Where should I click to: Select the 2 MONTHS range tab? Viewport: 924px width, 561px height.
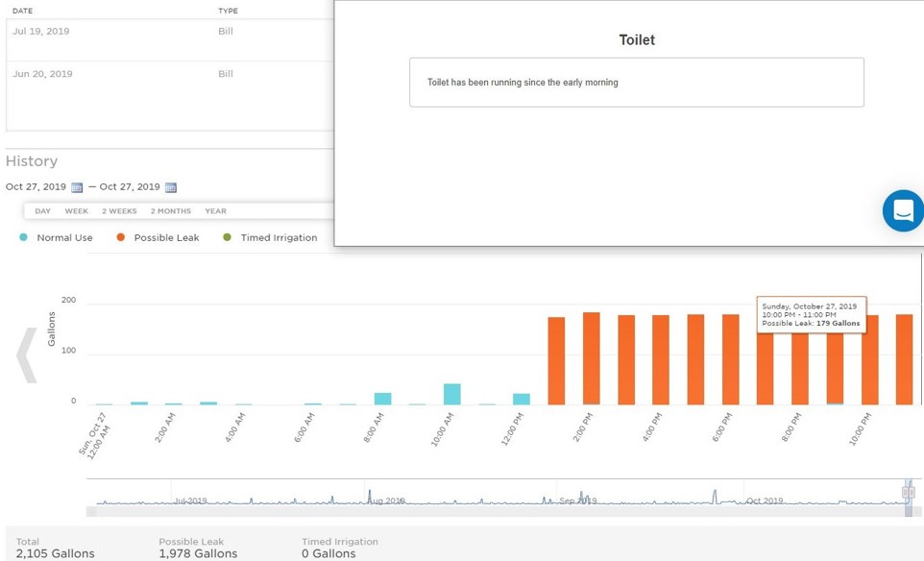(171, 211)
